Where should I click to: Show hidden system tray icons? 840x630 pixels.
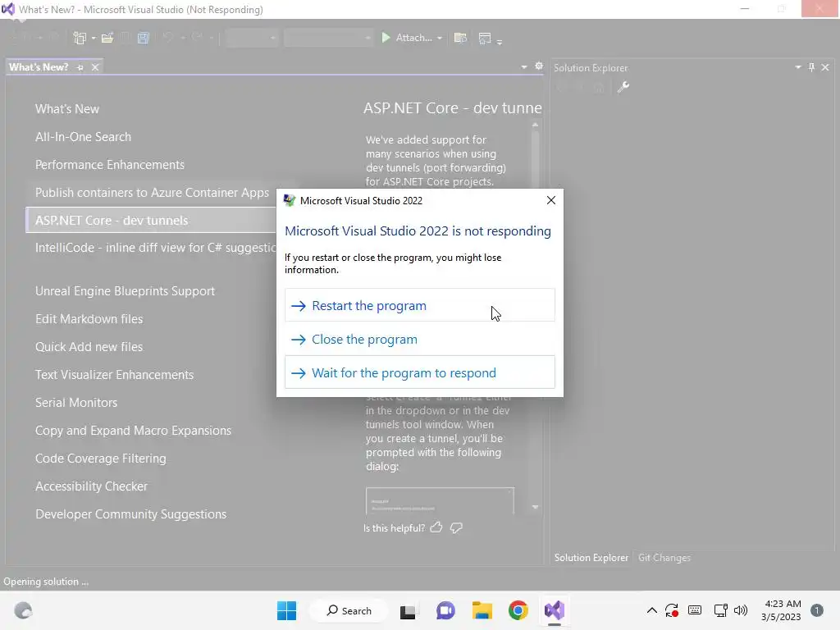click(652, 610)
